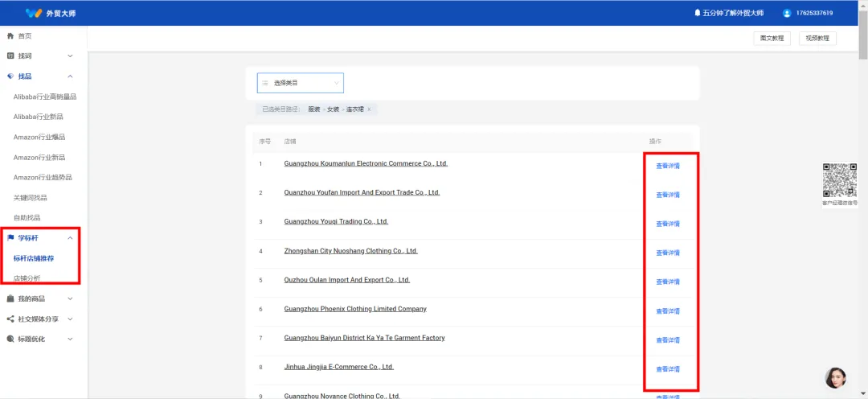Open Guangzhou Koumanlun Electronic Commerce store link
This screenshot has width=868, height=399.
[366, 163]
